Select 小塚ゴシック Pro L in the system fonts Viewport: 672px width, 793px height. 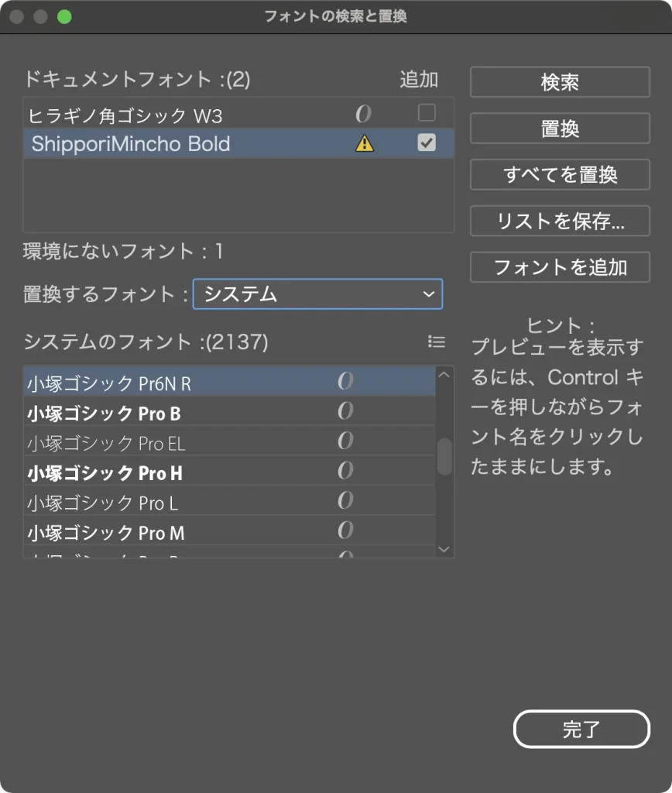click(229, 501)
